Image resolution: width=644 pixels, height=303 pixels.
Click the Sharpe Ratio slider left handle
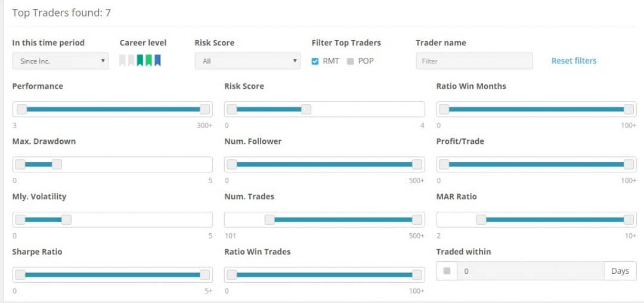(20, 274)
